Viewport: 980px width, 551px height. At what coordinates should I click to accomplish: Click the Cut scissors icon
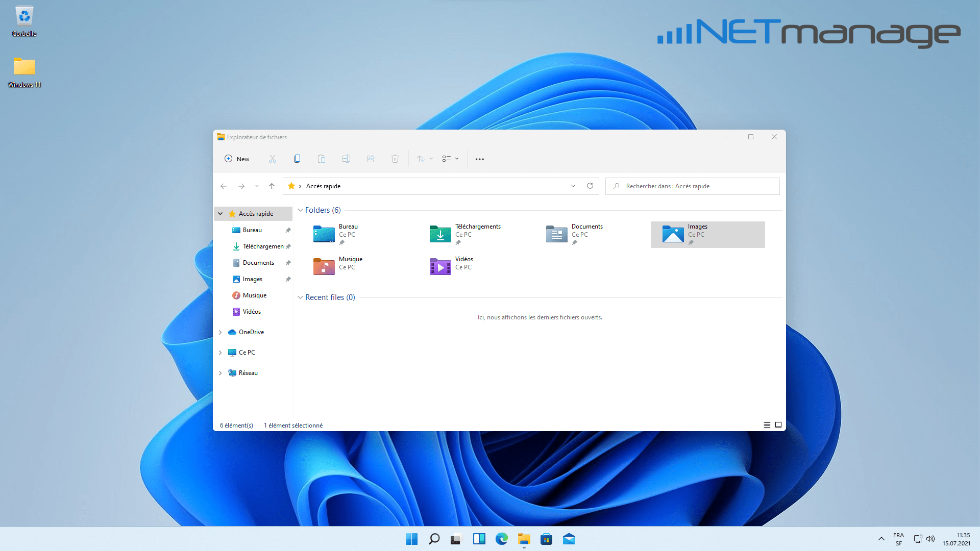[x=273, y=159]
